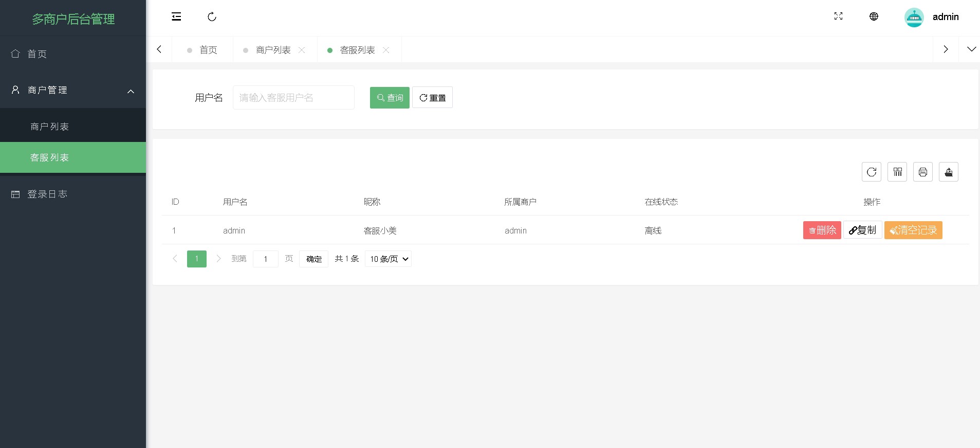This screenshot has height=448, width=980.
Task: Go to the next page arrow
Action: [218, 259]
